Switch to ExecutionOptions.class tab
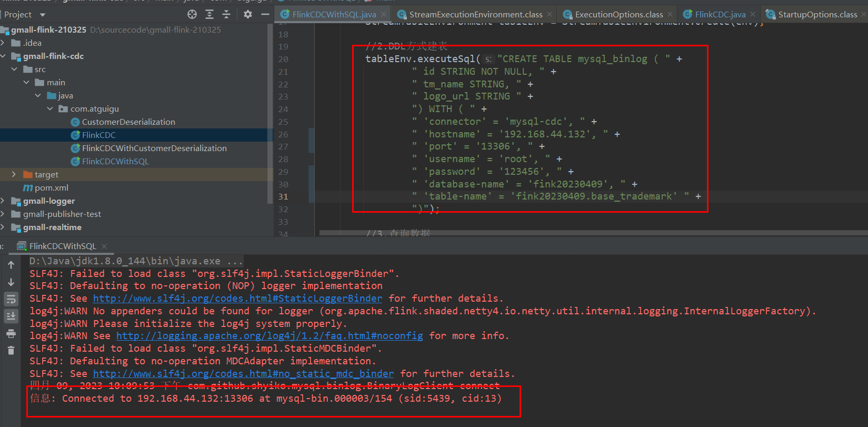The width and height of the screenshot is (868, 427). tap(619, 14)
